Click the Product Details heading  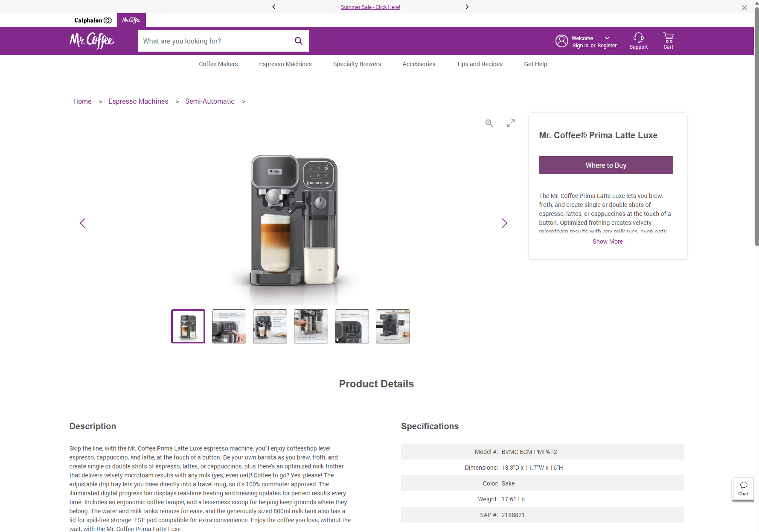pyautogui.click(x=376, y=384)
